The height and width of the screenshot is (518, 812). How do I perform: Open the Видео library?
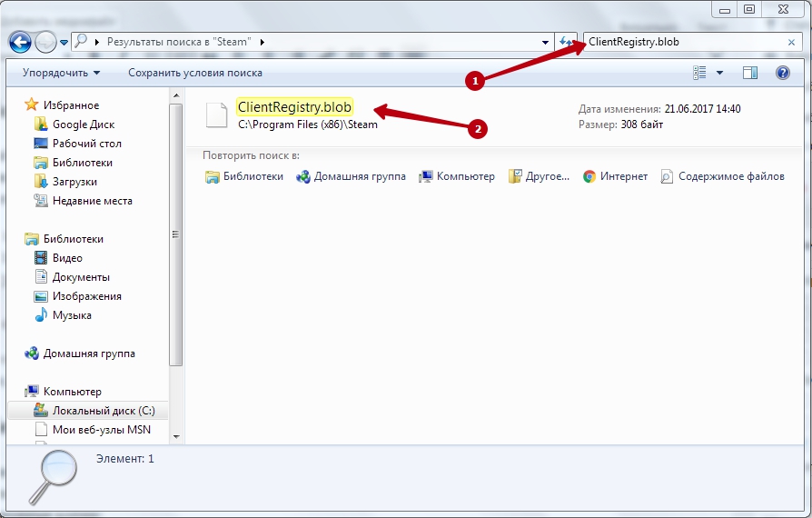pyautogui.click(x=67, y=258)
